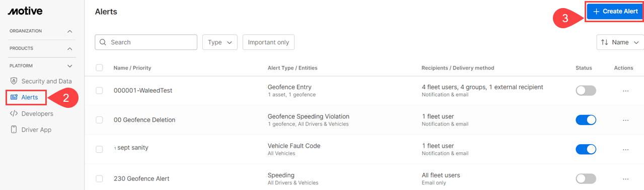
Task: Open actions menu for 230 Geofence Alert
Action: tap(626, 178)
